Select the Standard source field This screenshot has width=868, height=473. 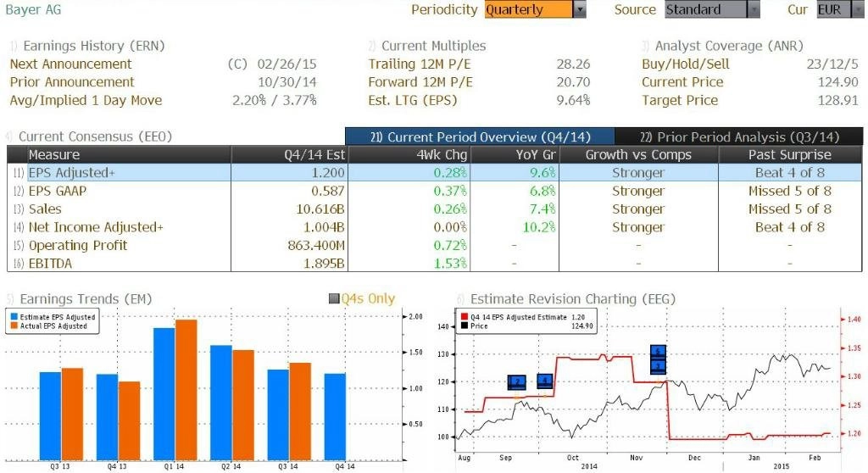[x=706, y=9]
